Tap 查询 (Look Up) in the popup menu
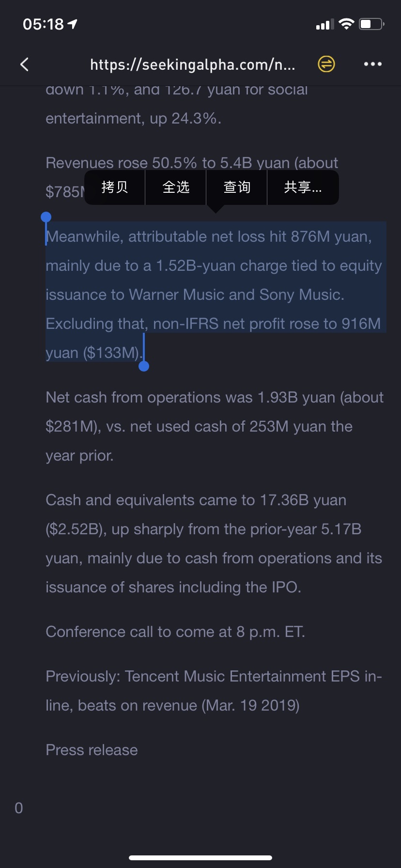The height and width of the screenshot is (868, 401). tap(237, 187)
